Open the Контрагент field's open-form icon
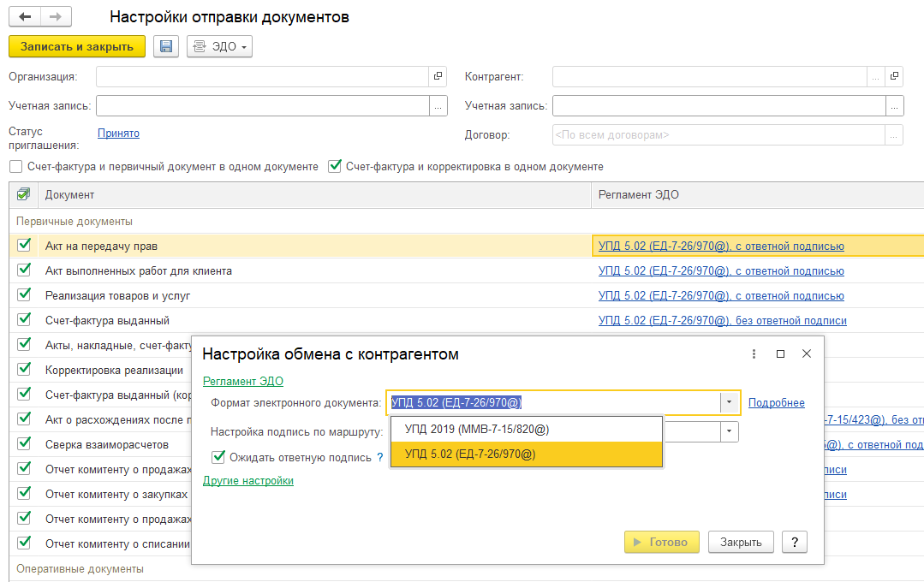This screenshot has width=924, height=582. point(895,77)
